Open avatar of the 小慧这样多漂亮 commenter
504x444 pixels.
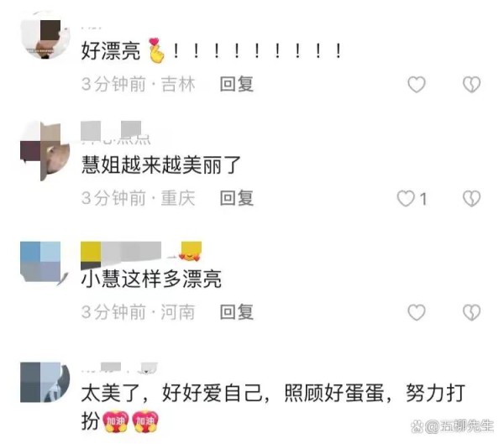tap(45, 263)
